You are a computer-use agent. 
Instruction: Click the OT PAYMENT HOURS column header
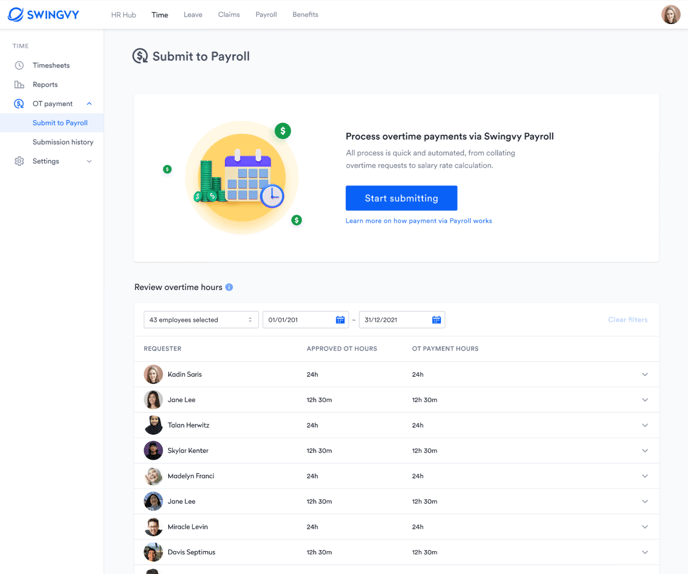pos(445,348)
